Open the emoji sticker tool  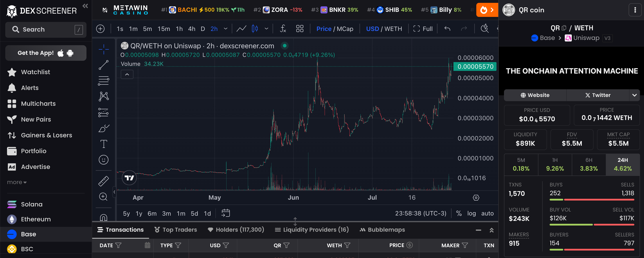[104, 160]
